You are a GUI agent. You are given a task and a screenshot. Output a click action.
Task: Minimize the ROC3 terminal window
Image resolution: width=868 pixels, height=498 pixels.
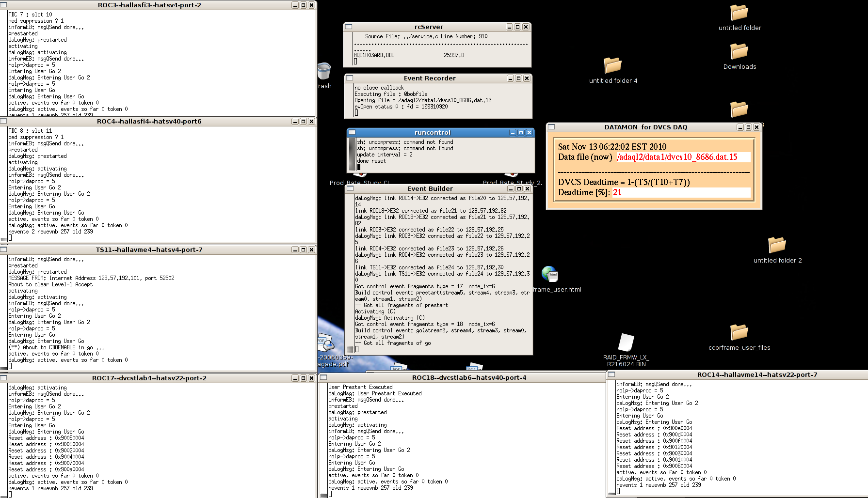[x=295, y=5]
